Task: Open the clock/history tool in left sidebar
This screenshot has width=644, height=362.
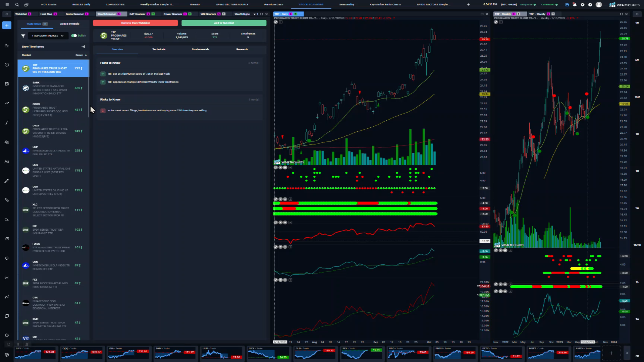Action: point(7,65)
